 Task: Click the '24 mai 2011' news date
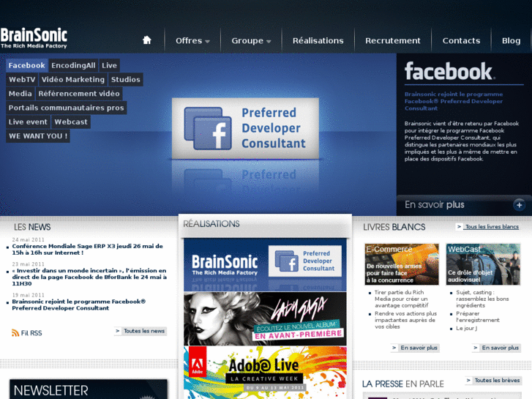(28, 239)
